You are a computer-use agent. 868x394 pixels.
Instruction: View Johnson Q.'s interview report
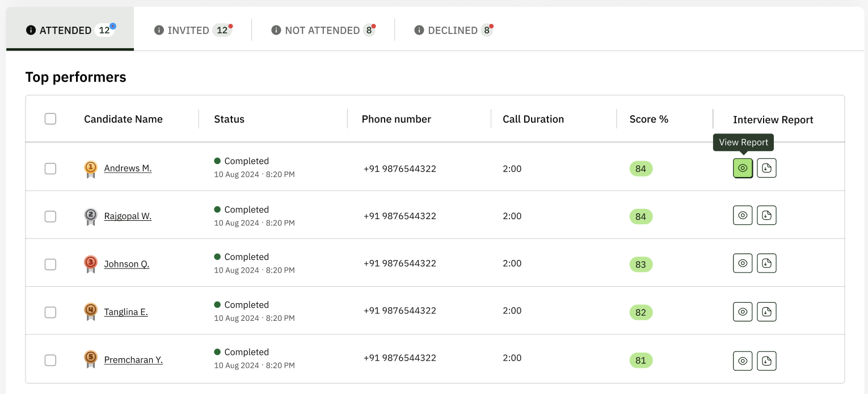(x=743, y=263)
